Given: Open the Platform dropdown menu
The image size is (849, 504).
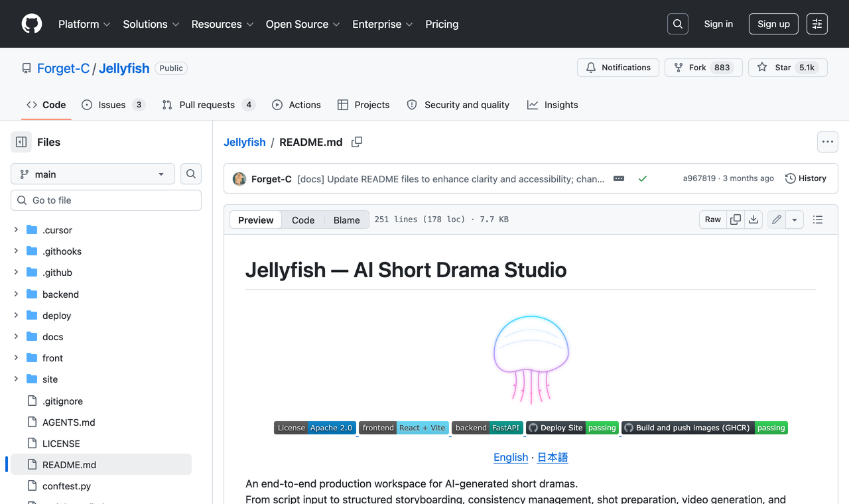Looking at the screenshot, I should [84, 24].
